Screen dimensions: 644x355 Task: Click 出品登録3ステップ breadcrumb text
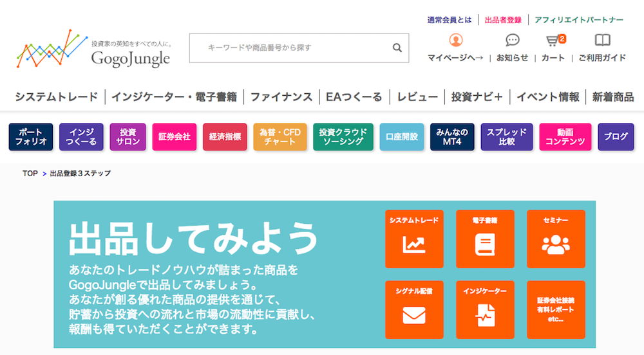coord(80,174)
